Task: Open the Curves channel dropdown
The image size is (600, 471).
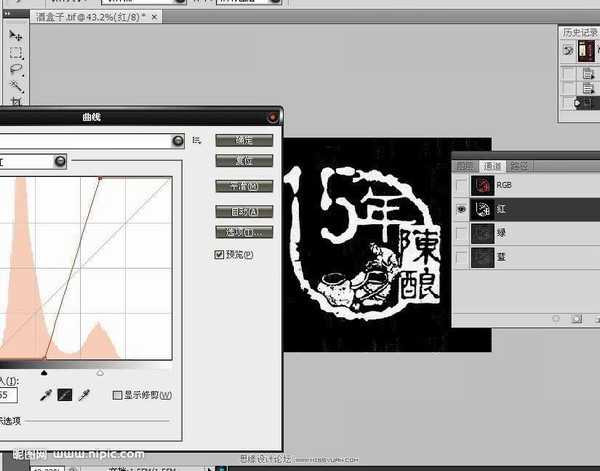Action: pyautogui.click(x=60, y=161)
